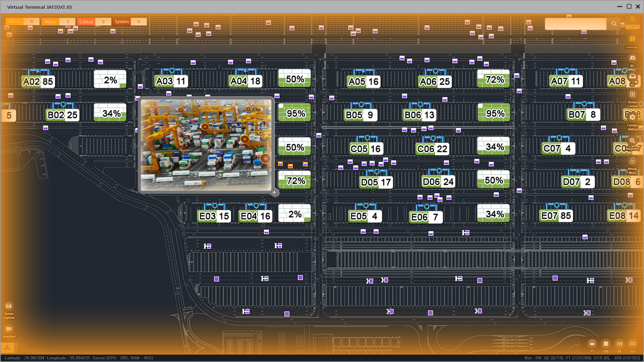Click the 95% occupancy bar near B06
This screenshot has width=644, height=362.
coord(493,113)
